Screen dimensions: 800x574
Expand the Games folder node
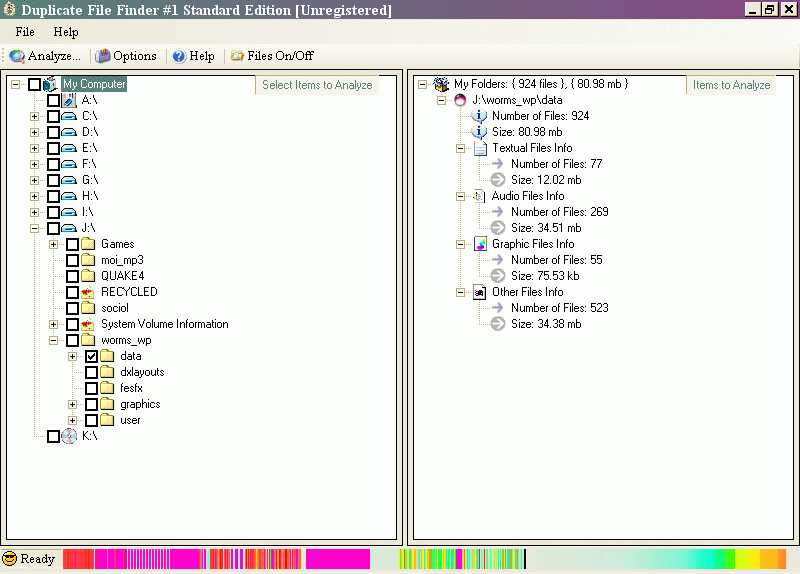tap(54, 244)
